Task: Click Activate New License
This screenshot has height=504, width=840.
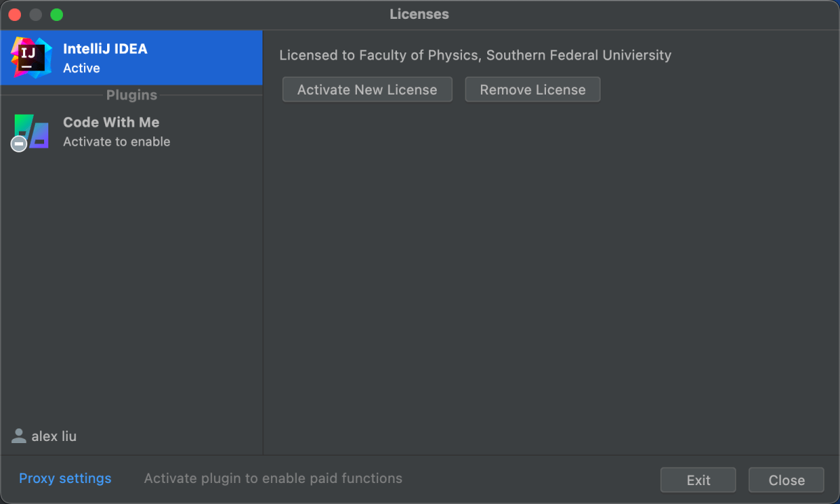Action: [367, 89]
